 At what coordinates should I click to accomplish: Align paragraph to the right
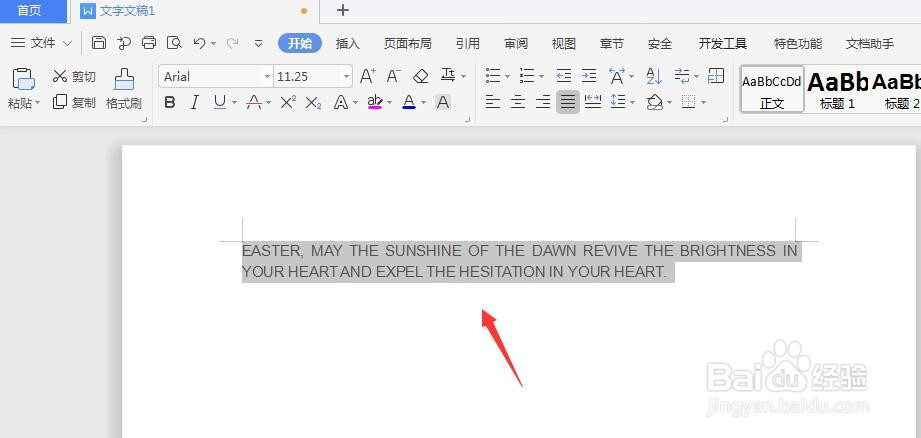[x=543, y=102]
